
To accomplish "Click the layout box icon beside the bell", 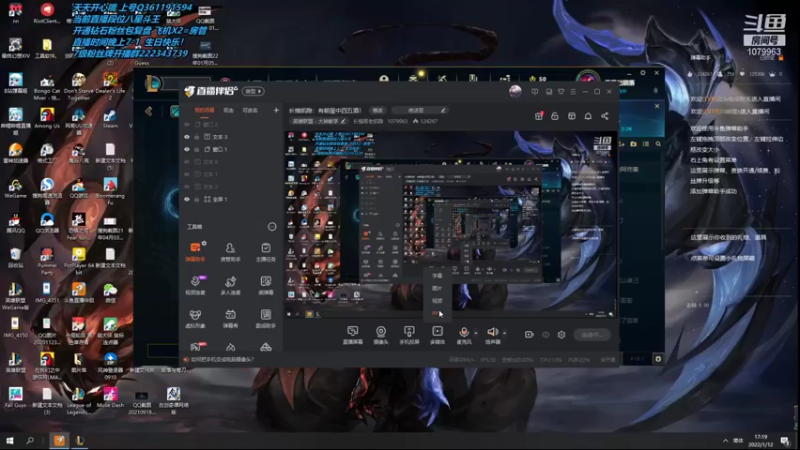I will click(571, 116).
